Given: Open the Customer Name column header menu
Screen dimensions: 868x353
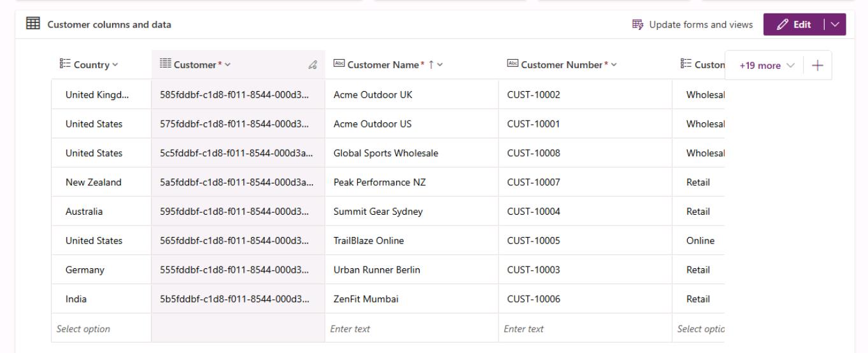Looking at the screenshot, I should tap(446, 65).
